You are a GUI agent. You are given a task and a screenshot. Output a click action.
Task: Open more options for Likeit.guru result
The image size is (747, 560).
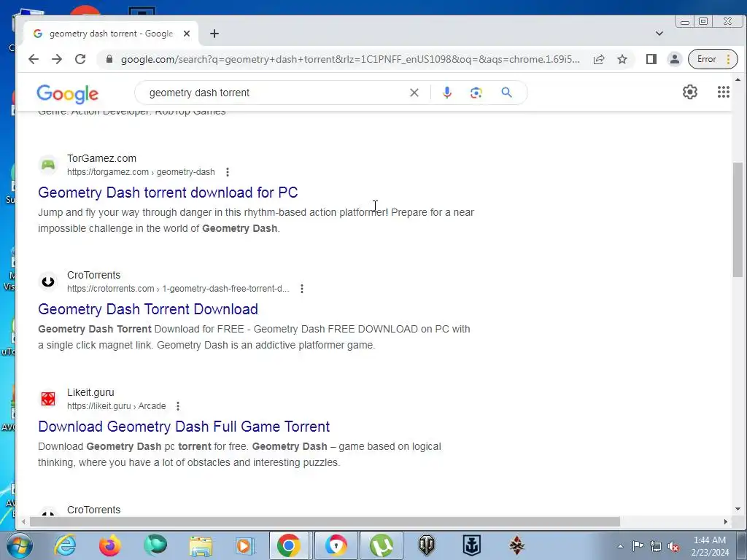(x=178, y=406)
